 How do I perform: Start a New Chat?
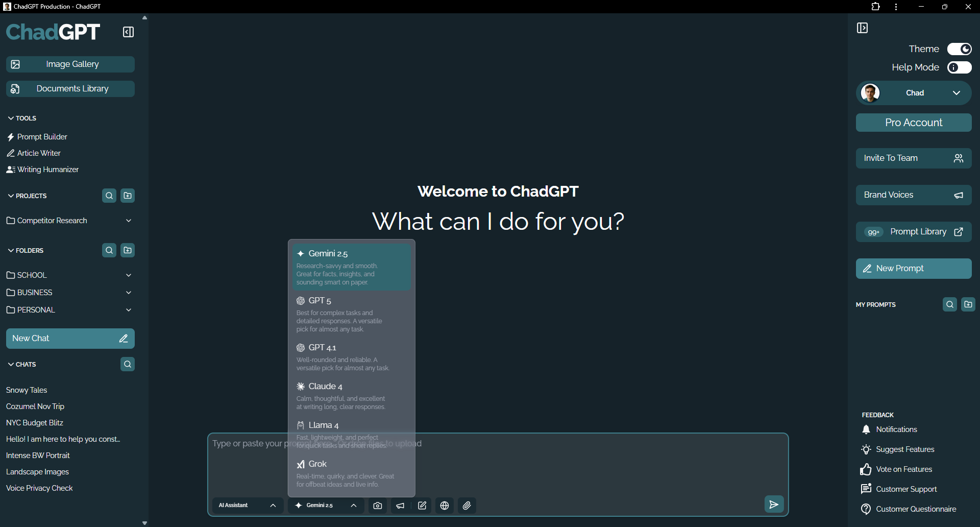pos(70,338)
